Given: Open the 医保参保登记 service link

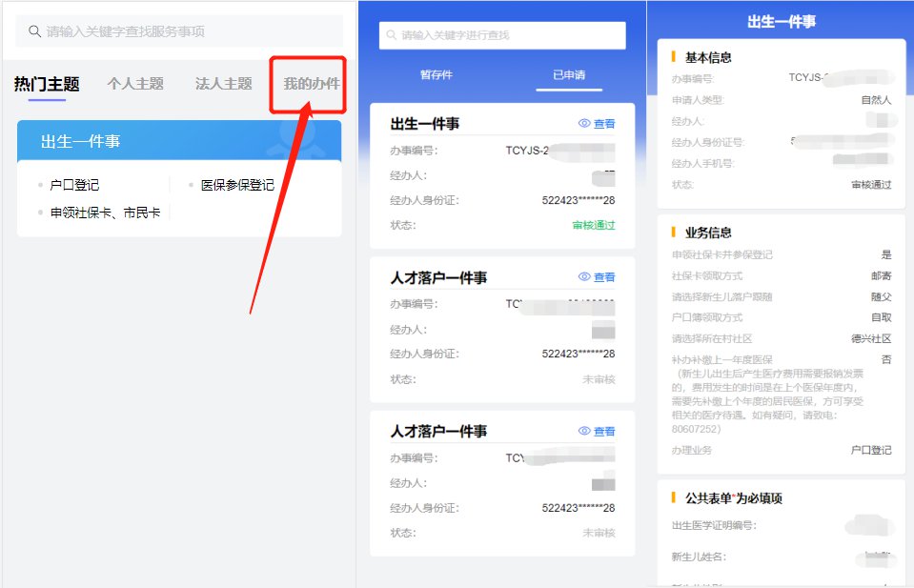Looking at the screenshot, I should pos(237,185).
